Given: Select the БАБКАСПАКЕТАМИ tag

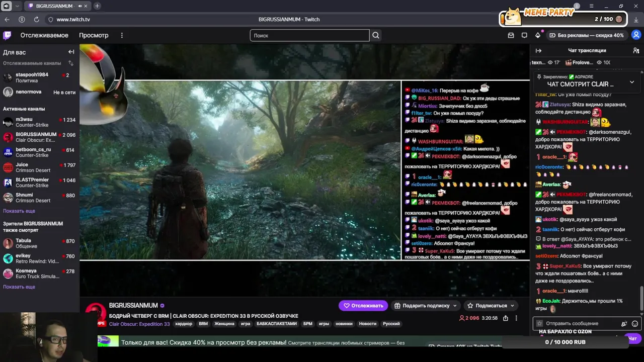Looking at the screenshot, I should [277, 324].
